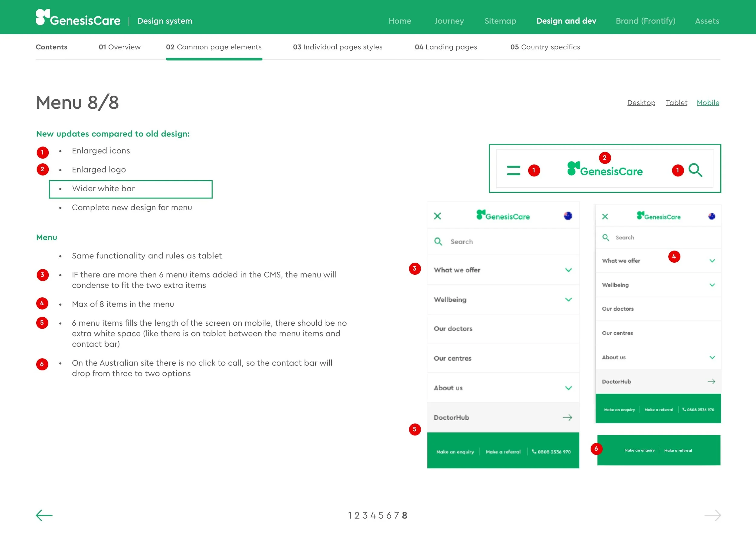Click Australian flag icon in large mobile menu
This screenshot has width=756, height=538.
point(568,216)
